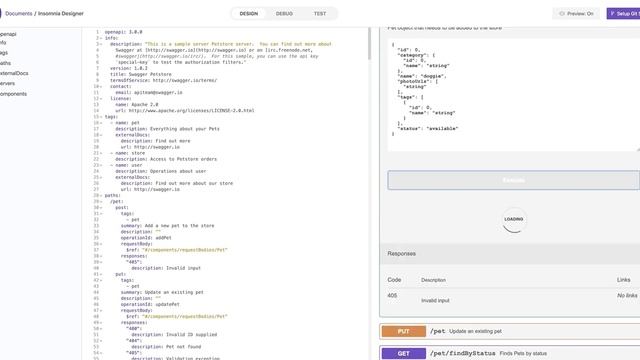Fold the description block on line 3

pos(101,44)
